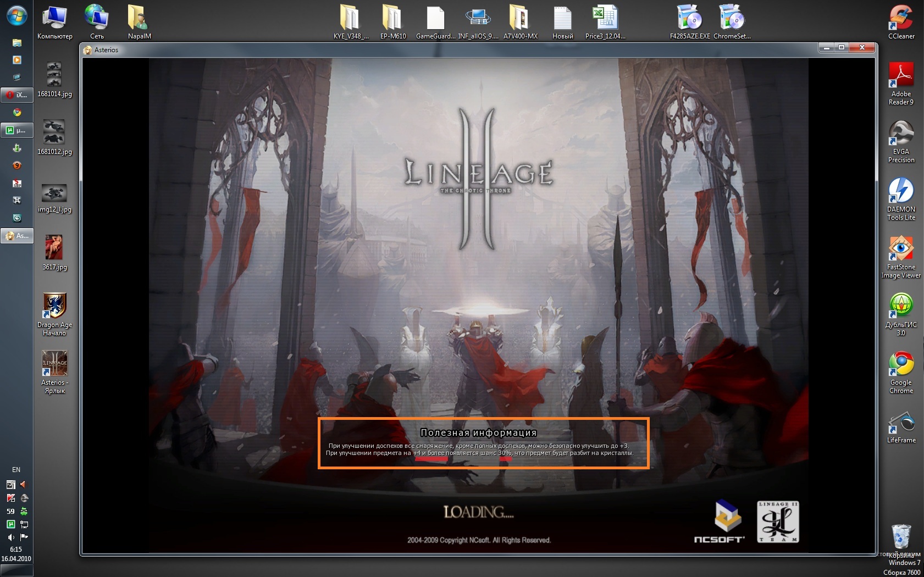The width and height of the screenshot is (924, 577).
Task: Open the Сеть network desktop icon
Action: click(x=97, y=23)
